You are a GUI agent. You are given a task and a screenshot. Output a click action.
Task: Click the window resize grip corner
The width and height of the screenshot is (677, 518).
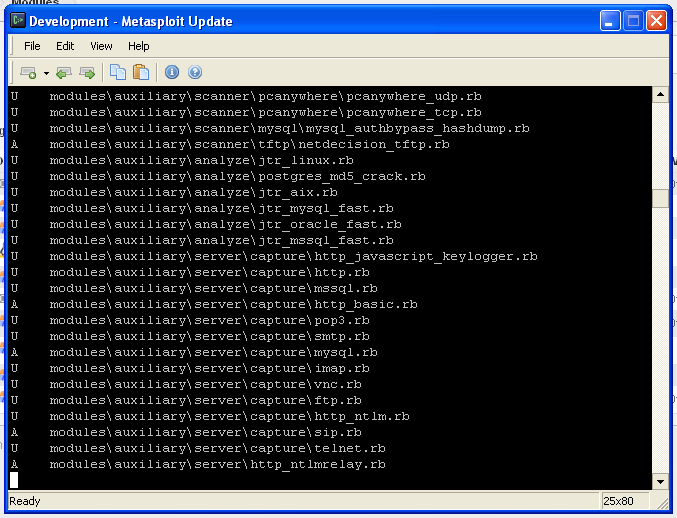[663, 503]
